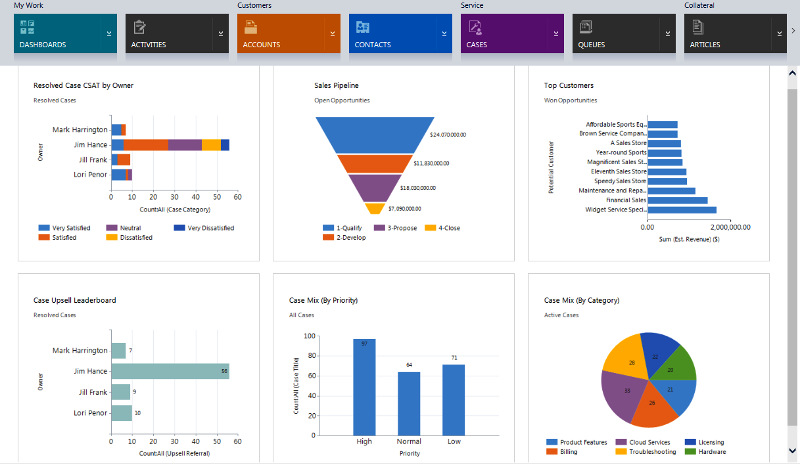800x464 pixels.
Task: Open the Cases tile dropdown chevron
Action: (x=556, y=34)
